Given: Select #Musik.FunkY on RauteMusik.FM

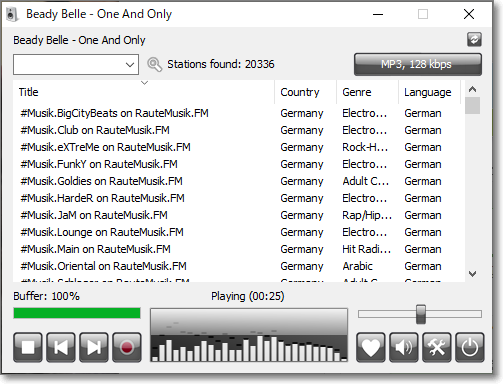Looking at the screenshot, I should pos(99,164).
